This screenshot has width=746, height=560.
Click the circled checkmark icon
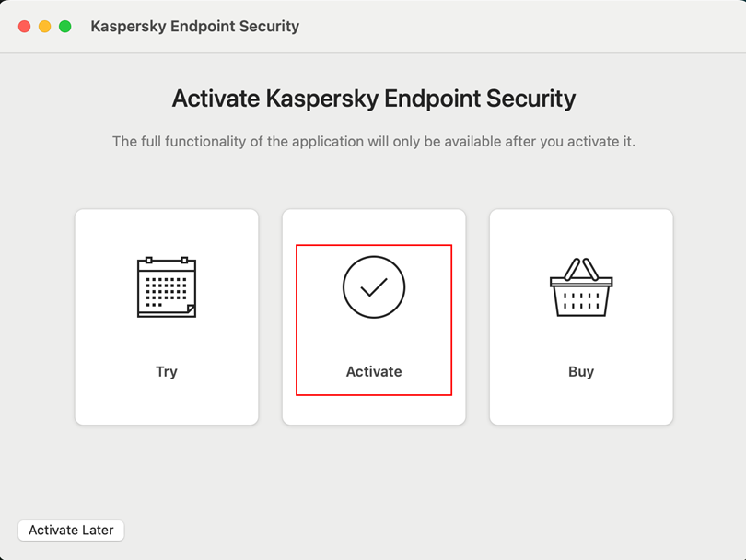pos(374,287)
